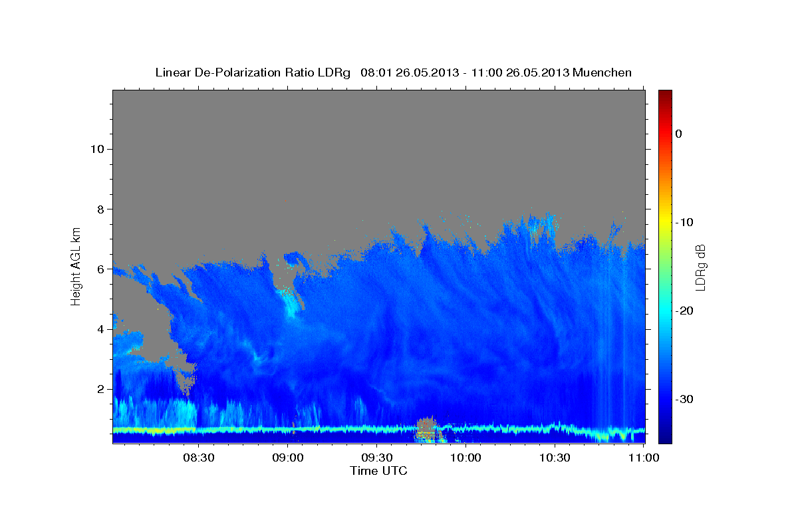Click the '10:30' time tick label

(555, 458)
